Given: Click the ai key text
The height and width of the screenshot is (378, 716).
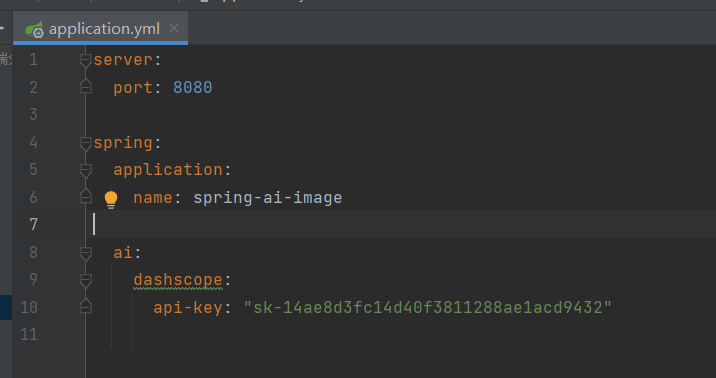Looking at the screenshot, I should [123, 252].
